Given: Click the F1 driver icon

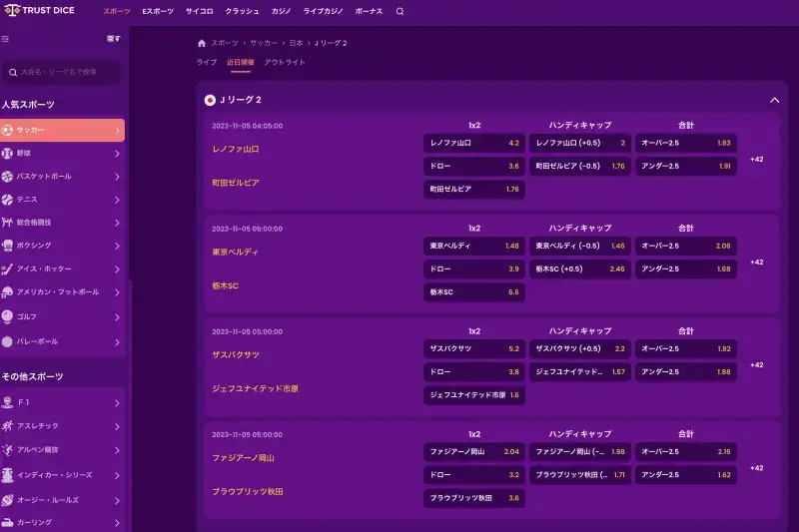Looking at the screenshot, I should 7,402.
